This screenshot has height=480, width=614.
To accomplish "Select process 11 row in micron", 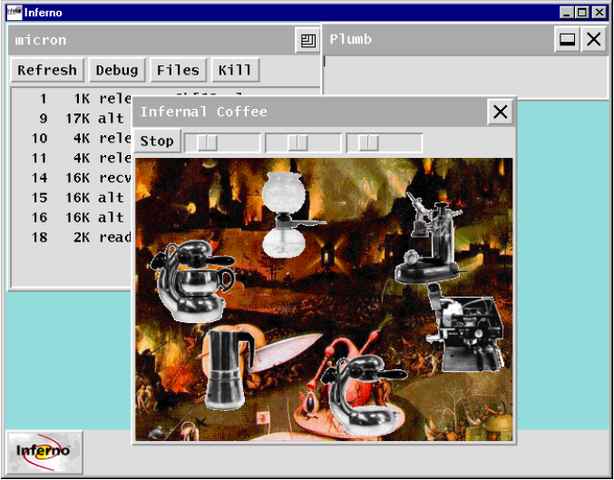I will coord(72,158).
